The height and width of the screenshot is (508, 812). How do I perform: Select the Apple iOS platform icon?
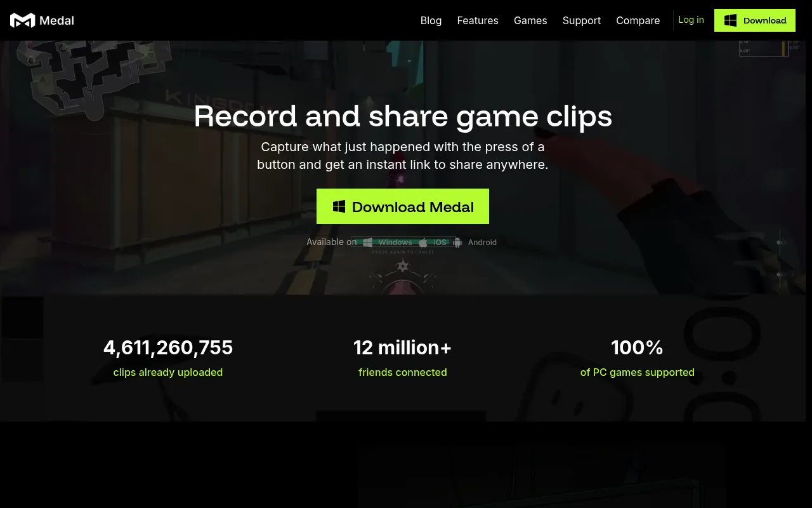(x=423, y=243)
